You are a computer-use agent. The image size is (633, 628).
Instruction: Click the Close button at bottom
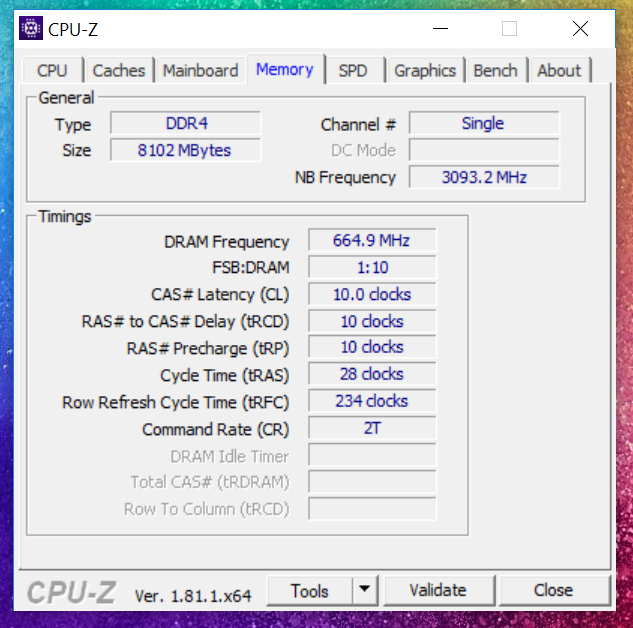click(553, 590)
